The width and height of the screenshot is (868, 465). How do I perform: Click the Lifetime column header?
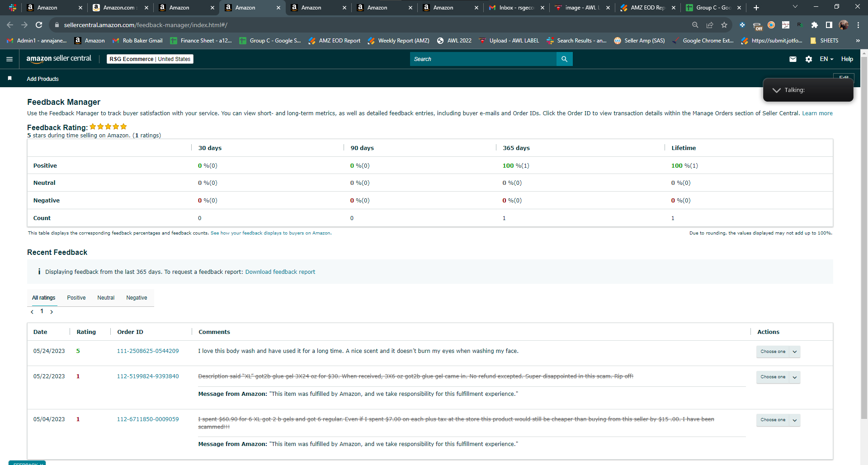[x=684, y=148]
